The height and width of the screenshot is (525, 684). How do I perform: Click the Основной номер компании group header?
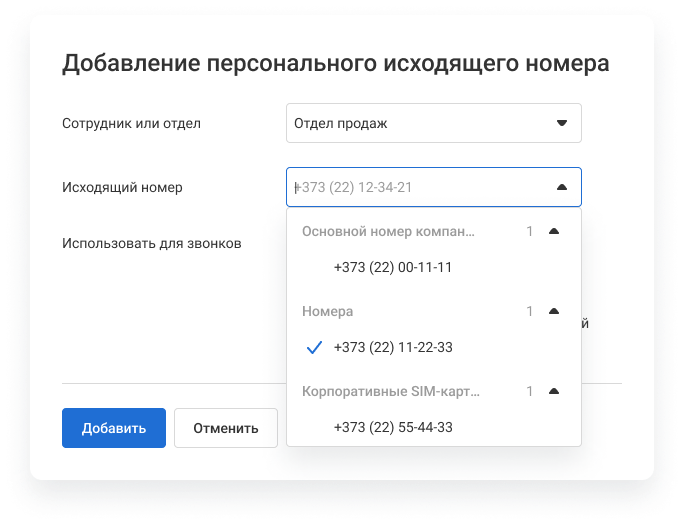388,232
